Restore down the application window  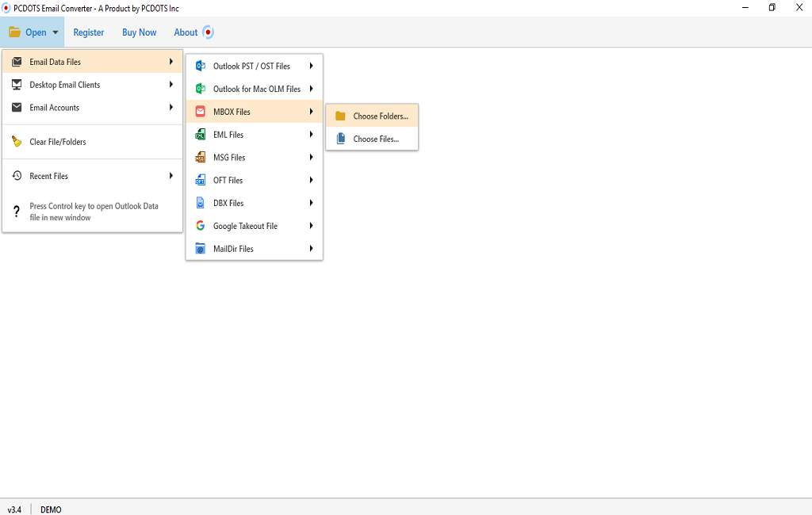[772, 8]
